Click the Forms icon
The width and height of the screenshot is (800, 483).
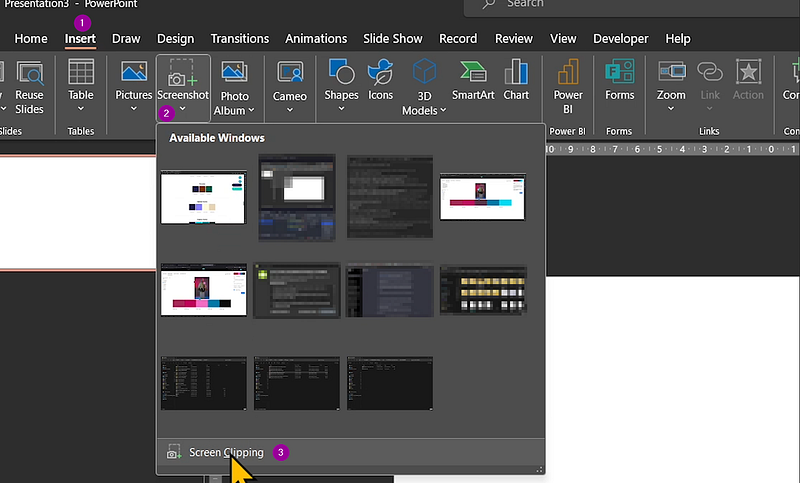click(x=619, y=71)
